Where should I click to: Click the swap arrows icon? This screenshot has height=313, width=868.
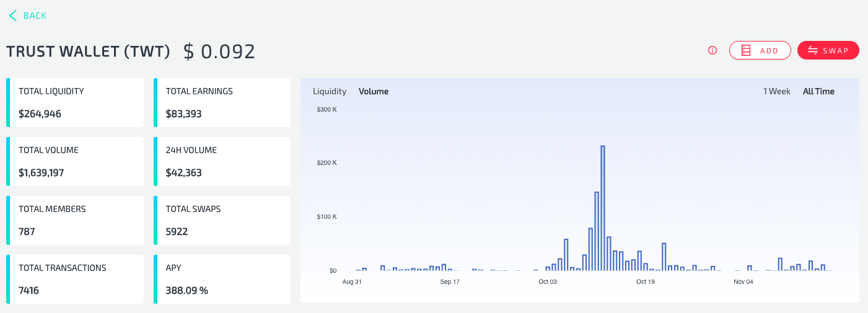(x=813, y=51)
